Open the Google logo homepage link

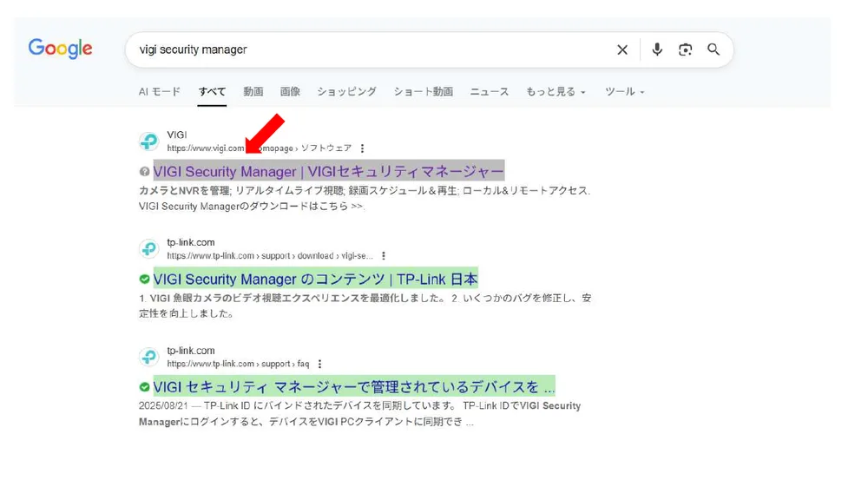[x=61, y=49]
